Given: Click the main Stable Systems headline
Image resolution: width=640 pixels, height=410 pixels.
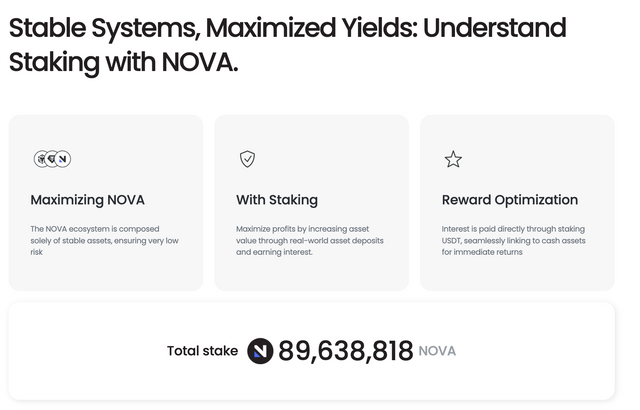Looking at the screenshot, I should [x=287, y=45].
